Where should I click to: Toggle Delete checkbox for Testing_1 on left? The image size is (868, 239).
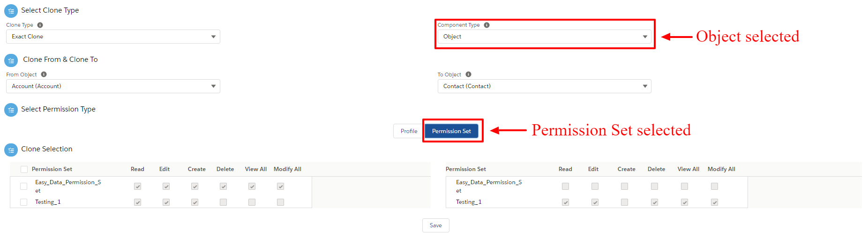coord(223,202)
